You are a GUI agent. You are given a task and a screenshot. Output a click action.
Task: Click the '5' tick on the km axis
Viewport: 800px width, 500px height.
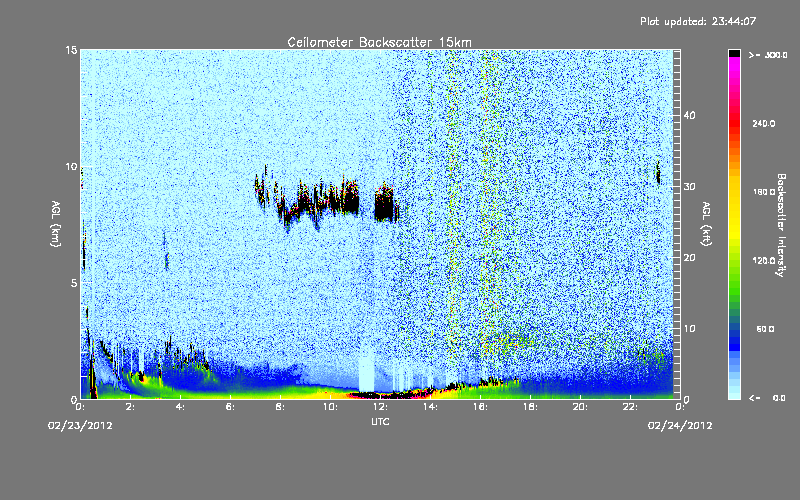point(74,283)
